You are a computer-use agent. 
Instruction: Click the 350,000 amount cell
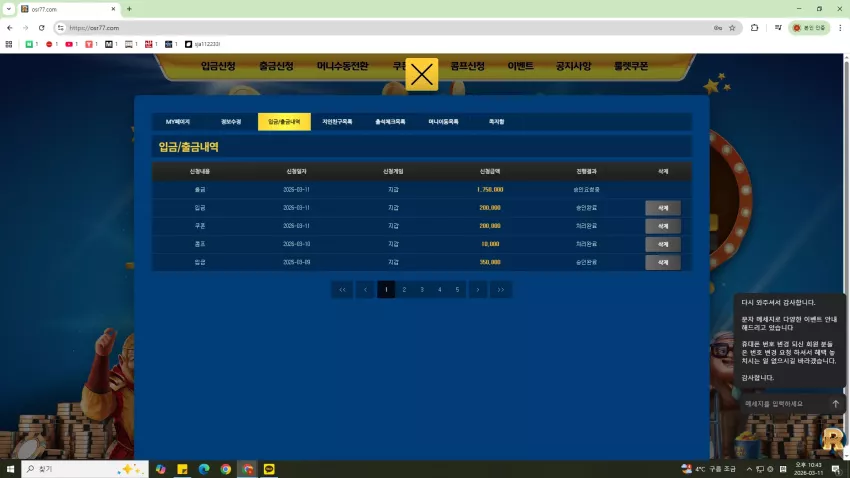point(490,262)
